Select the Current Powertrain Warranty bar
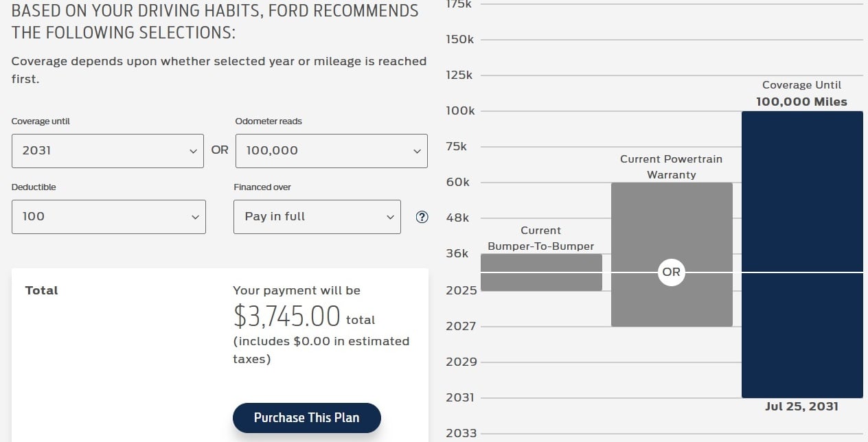The height and width of the screenshot is (442, 868). coord(672,226)
